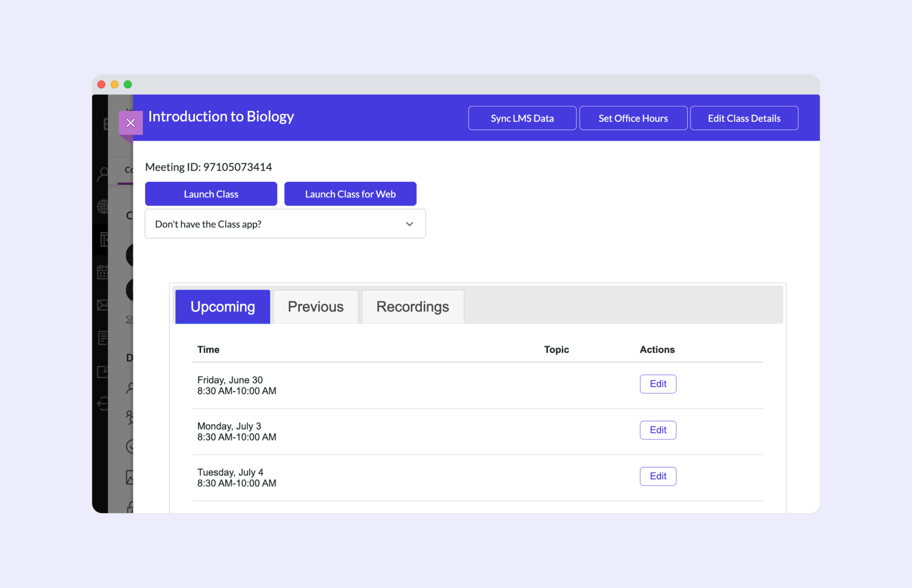Switch to the Previous tab
Image resolution: width=912 pixels, height=588 pixels.
click(315, 306)
